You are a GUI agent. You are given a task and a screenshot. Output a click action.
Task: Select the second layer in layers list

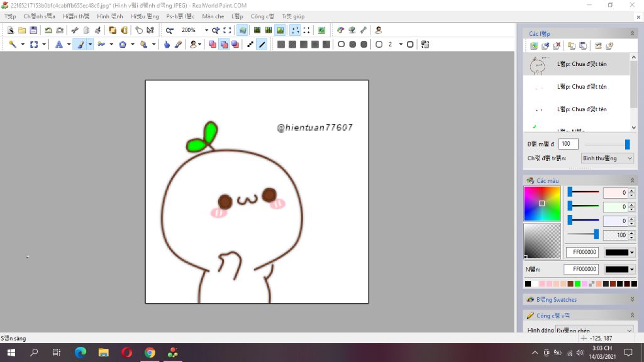click(x=577, y=87)
